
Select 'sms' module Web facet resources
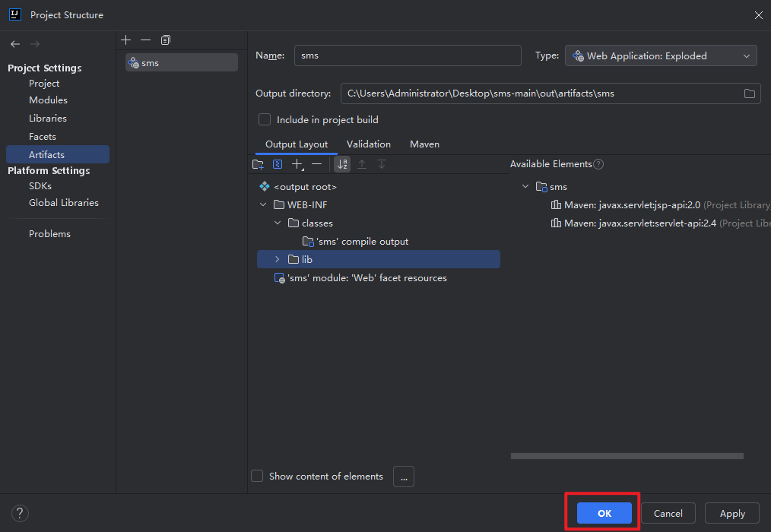pyautogui.click(x=360, y=278)
